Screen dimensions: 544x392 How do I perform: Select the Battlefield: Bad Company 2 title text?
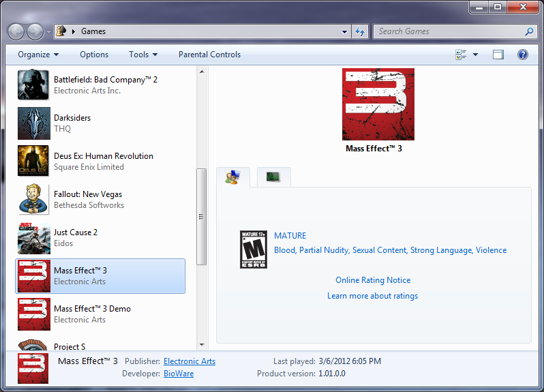click(x=106, y=80)
